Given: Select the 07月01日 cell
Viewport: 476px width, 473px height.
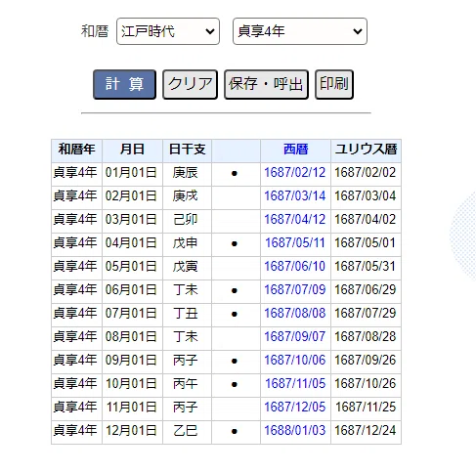Looking at the screenshot, I should (132, 314).
